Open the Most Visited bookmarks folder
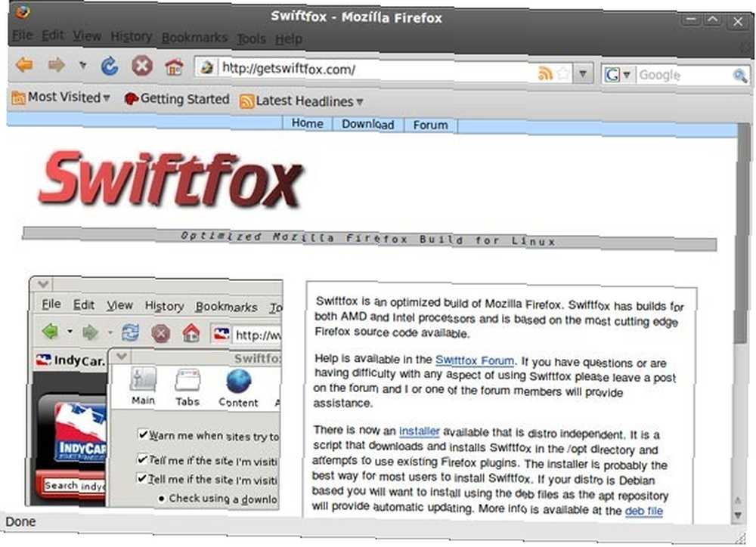The width and height of the screenshot is (756, 547). 60,97
